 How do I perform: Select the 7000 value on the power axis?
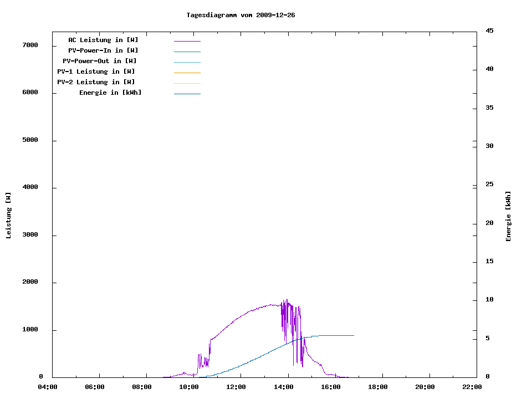tap(29, 45)
